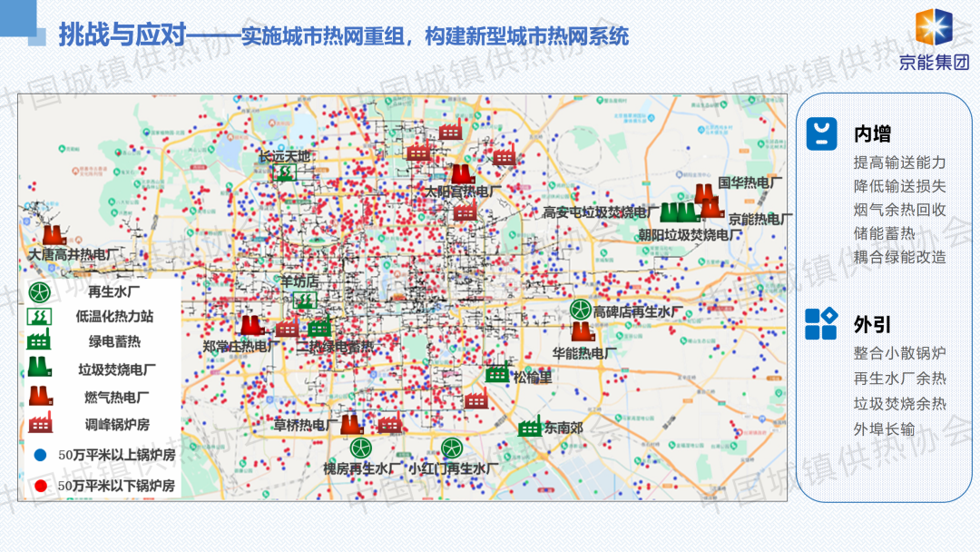980x552 pixels.
Task: Select the 内增 blue square icon
Action: (x=821, y=133)
